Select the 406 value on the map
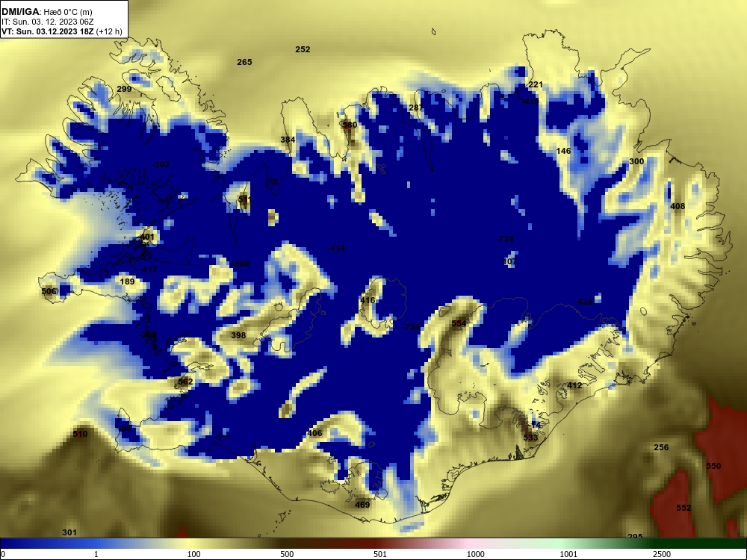 point(314,433)
